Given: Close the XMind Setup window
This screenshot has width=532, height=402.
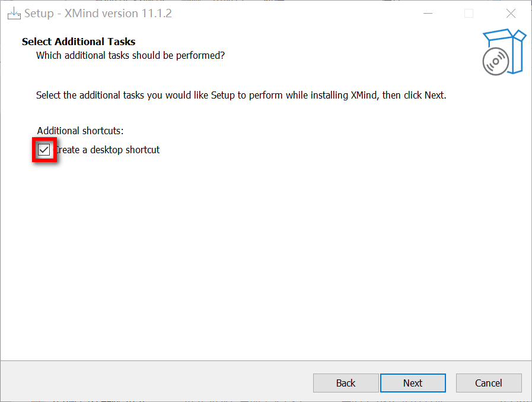Looking at the screenshot, I should point(511,14).
